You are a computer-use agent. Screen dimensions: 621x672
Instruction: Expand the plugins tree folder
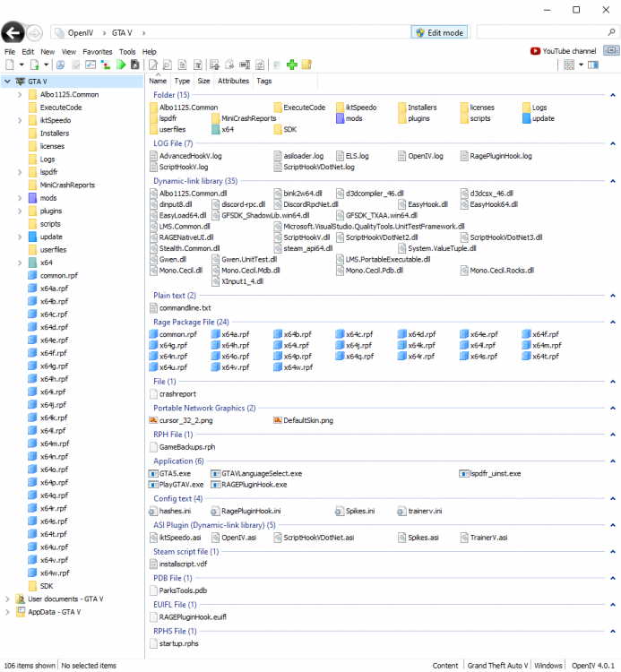(x=20, y=211)
